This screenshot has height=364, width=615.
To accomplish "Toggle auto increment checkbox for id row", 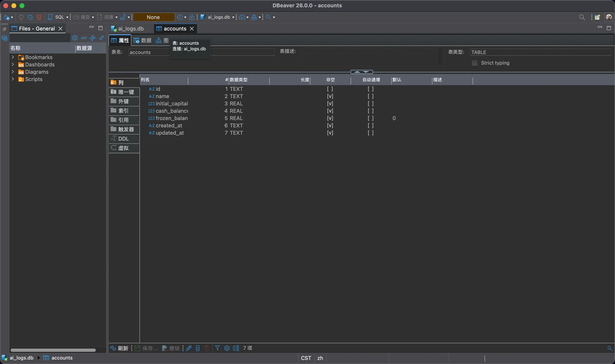I will click(371, 89).
